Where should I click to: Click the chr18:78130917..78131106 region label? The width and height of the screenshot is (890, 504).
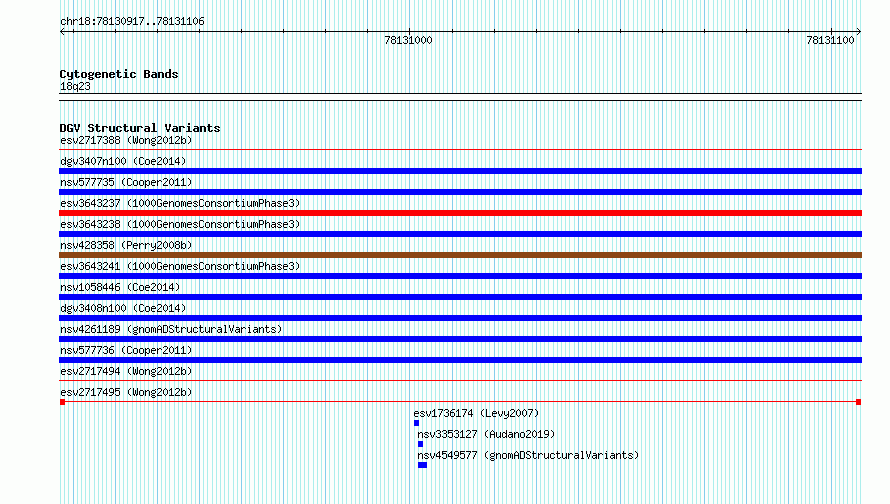click(x=132, y=22)
